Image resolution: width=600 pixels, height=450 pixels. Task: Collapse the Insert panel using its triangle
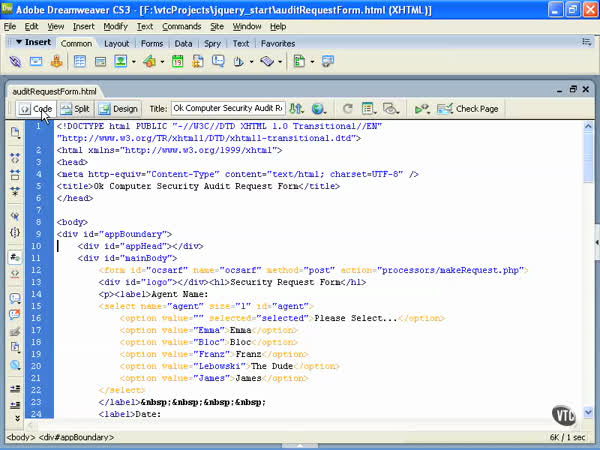coord(18,43)
